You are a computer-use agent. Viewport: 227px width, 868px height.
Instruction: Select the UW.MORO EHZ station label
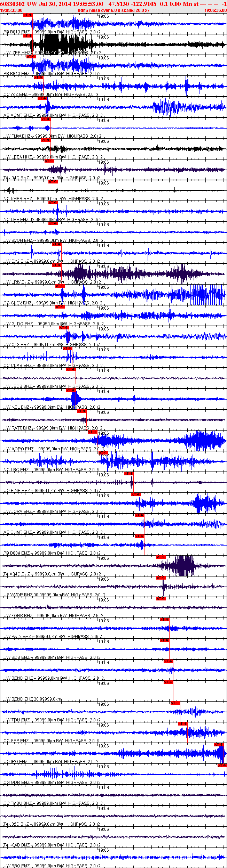tap(18, 449)
